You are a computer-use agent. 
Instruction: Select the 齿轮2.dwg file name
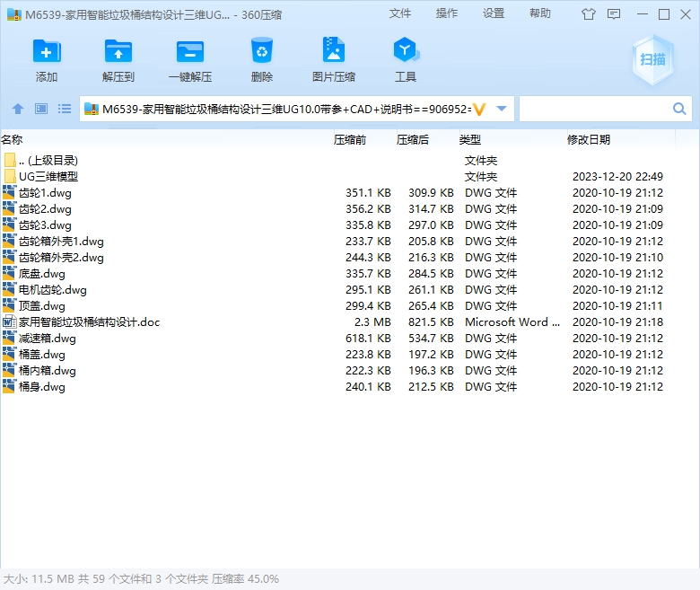45,209
